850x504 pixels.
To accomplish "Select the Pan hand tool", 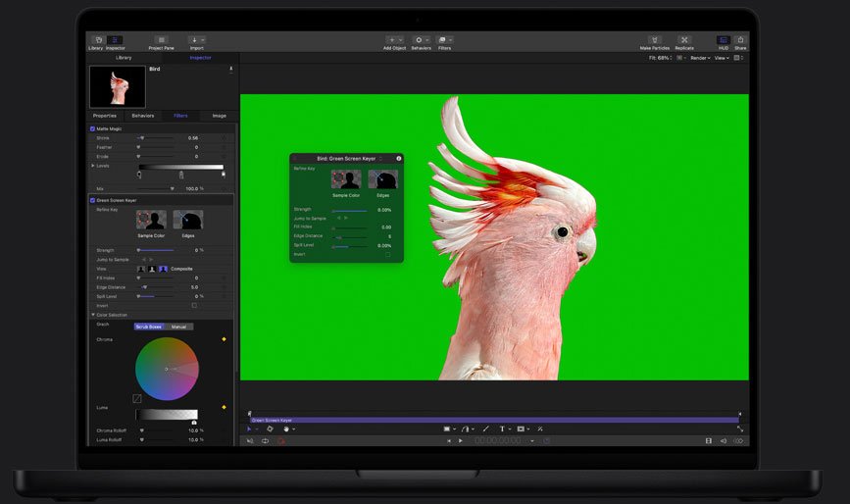I will tap(286, 428).
